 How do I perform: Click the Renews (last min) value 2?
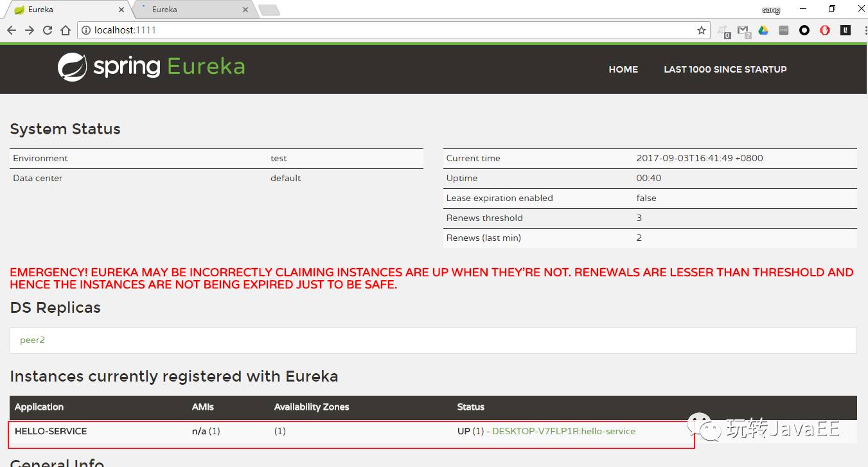point(639,238)
